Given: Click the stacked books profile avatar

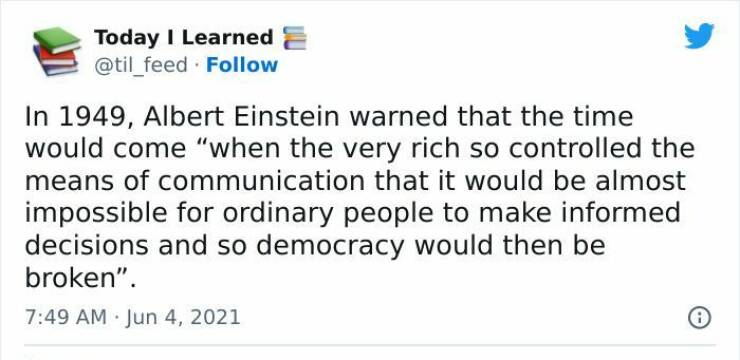Looking at the screenshot, I should point(57,51).
